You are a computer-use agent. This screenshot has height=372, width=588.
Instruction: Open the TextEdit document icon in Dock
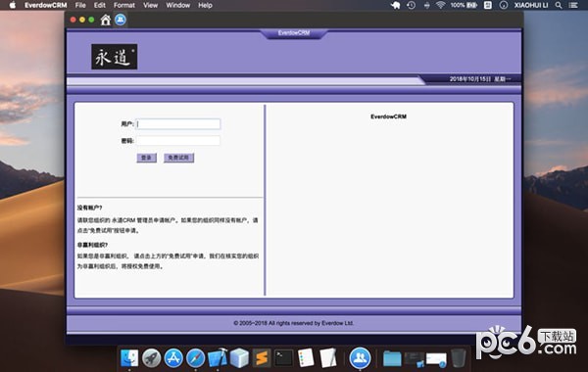[x=327, y=358]
